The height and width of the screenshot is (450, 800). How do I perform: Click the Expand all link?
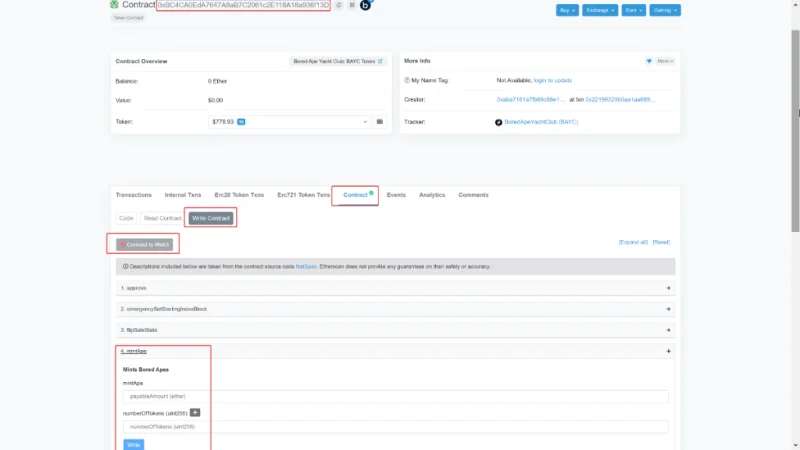(633, 242)
